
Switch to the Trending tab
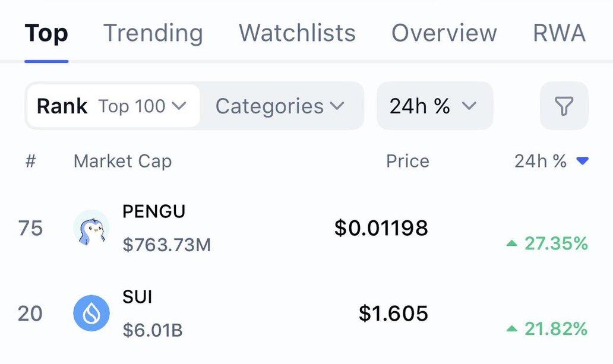153,33
